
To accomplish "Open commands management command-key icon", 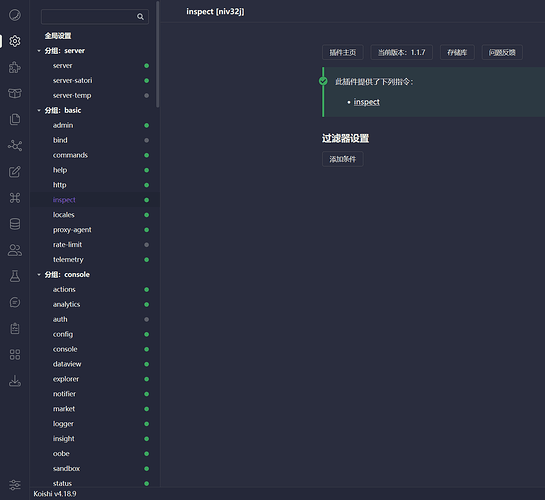I will pyautogui.click(x=15, y=198).
